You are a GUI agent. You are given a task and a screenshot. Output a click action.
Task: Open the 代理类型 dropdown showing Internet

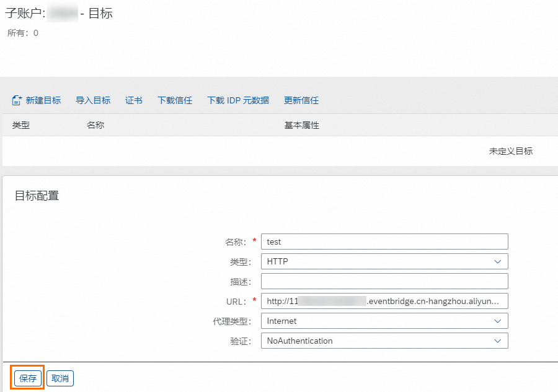pos(384,321)
